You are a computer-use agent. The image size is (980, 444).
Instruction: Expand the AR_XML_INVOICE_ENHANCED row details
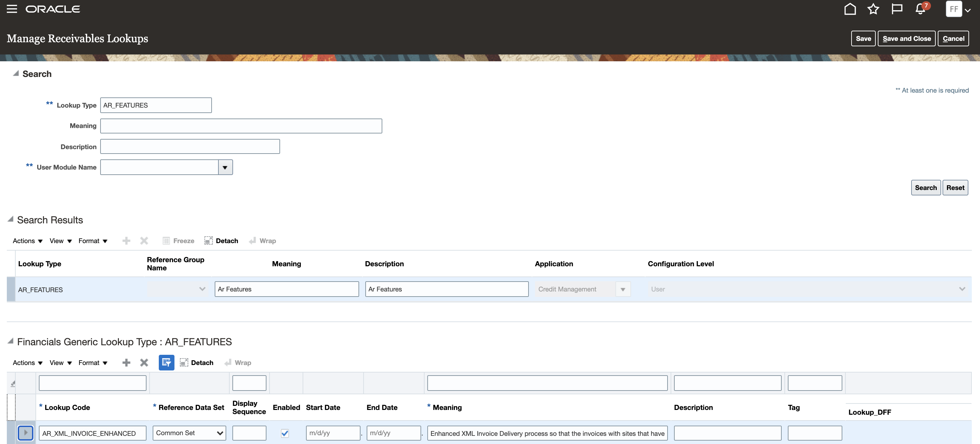pyautogui.click(x=26, y=433)
